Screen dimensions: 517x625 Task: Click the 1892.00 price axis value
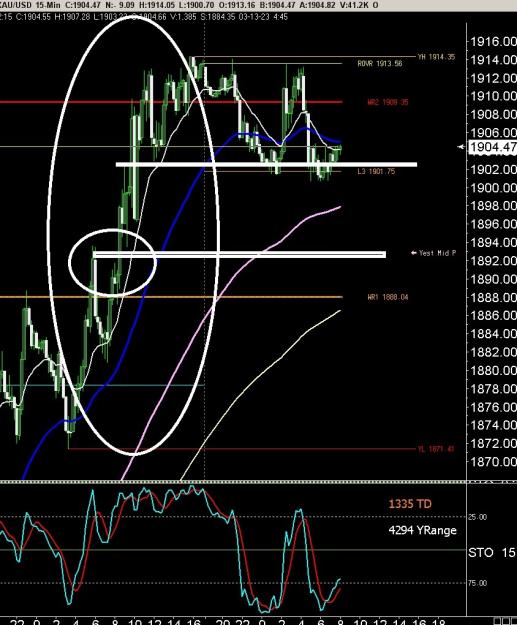click(493, 261)
